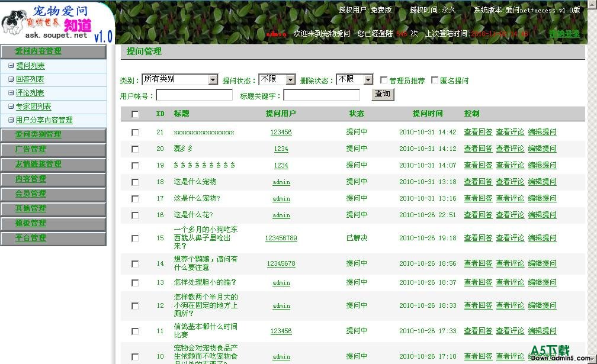Image resolution: width=597 pixels, height=364 pixels.
Task: Click the tree icon beside 回答列表
Action: click(x=11, y=79)
